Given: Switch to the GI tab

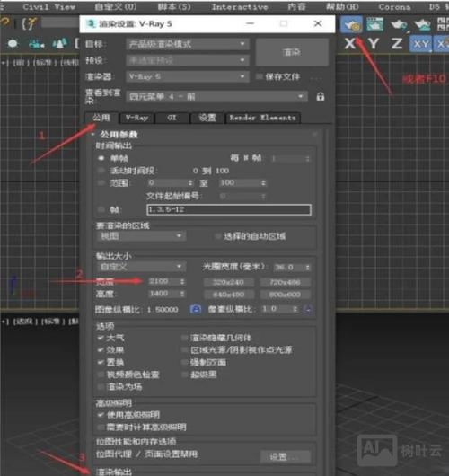Looking at the screenshot, I should pyautogui.click(x=172, y=118).
